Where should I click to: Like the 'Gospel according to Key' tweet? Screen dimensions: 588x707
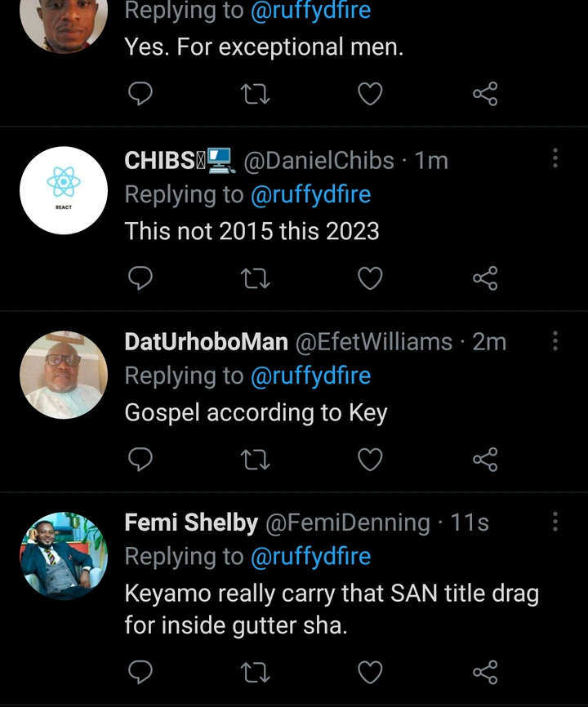tap(370, 460)
